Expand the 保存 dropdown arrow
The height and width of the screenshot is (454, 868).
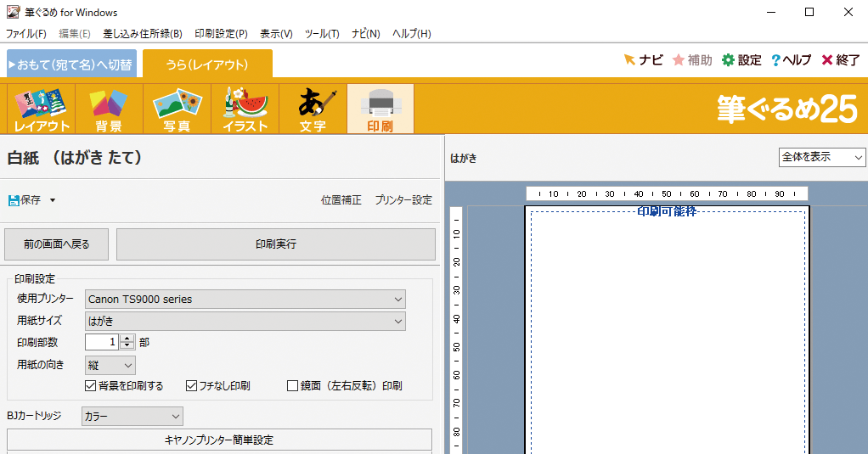click(x=53, y=200)
